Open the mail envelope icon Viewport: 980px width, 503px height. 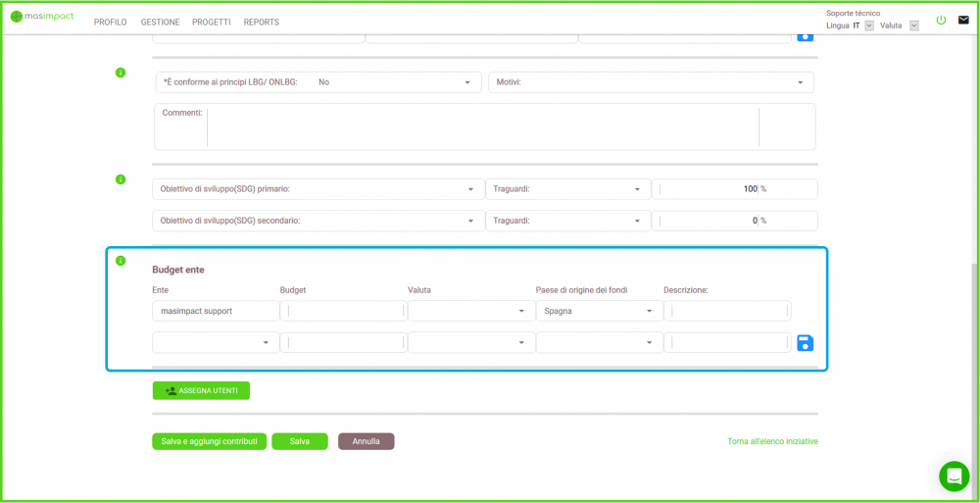point(963,20)
